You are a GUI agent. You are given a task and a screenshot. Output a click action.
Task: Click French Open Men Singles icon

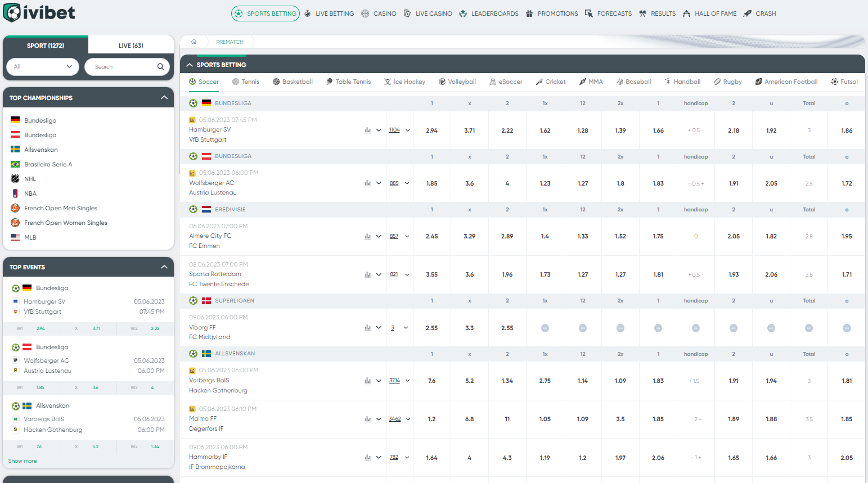click(15, 208)
